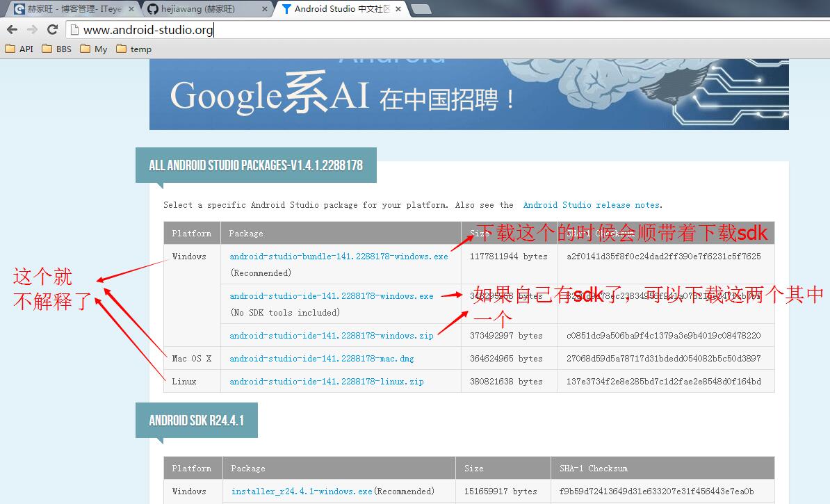Click checksum c0851dc9a506ba9f4c1379a3e9b4019c08478220
The width and height of the screenshot is (830, 504).
pyautogui.click(x=664, y=336)
